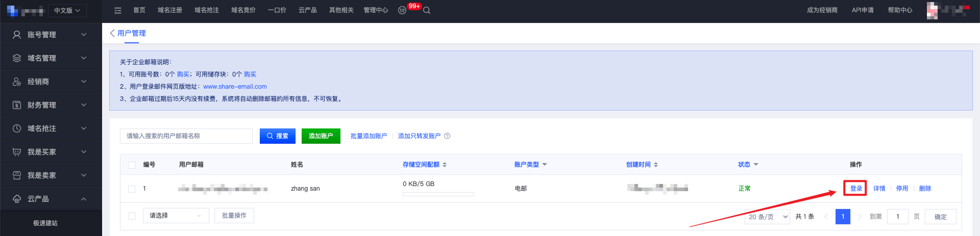Click the storage usage progress bar

point(438,194)
